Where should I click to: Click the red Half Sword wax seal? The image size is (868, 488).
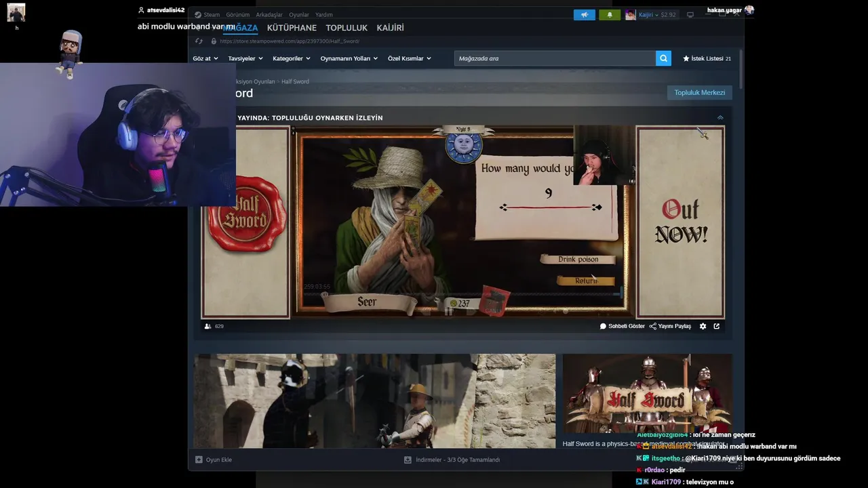tap(246, 213)
